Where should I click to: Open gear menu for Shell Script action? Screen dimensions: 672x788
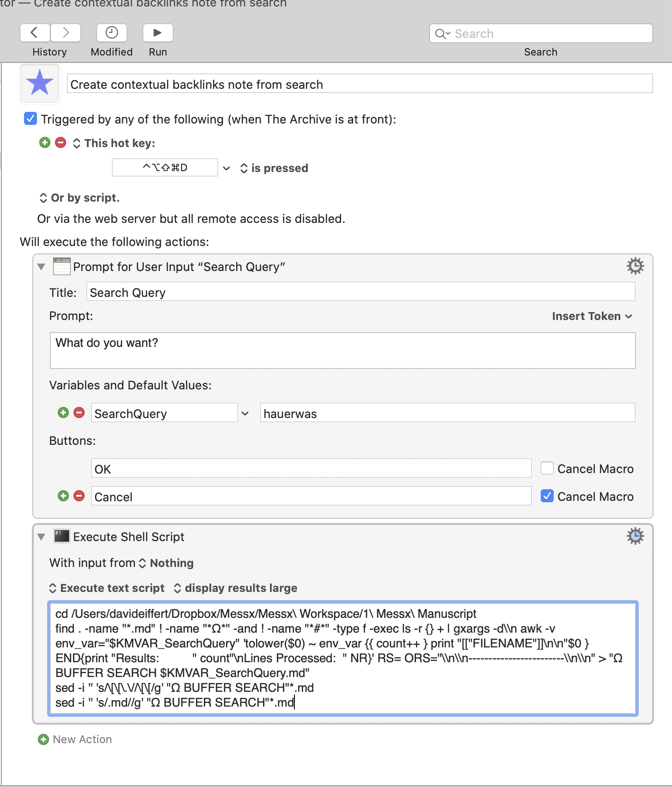635,536
